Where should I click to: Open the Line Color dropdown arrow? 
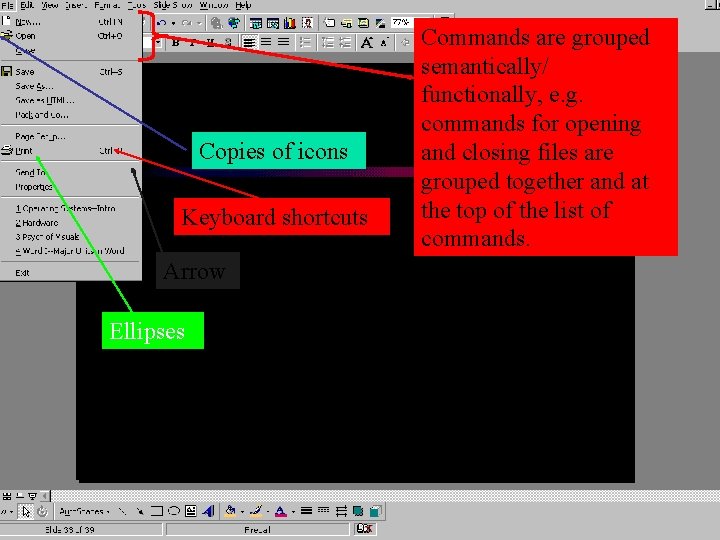[x=268, y=512]
